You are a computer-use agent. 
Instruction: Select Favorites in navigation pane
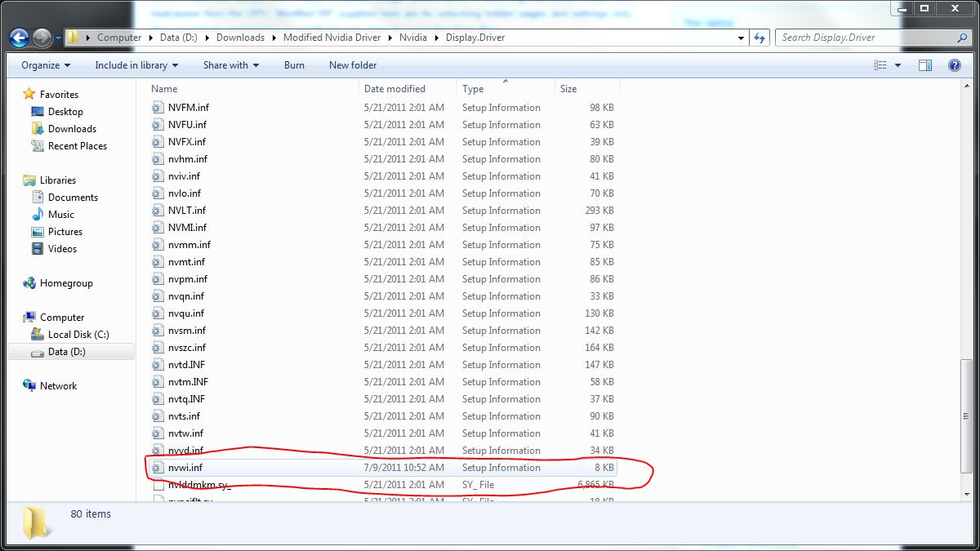click(59, 95)
